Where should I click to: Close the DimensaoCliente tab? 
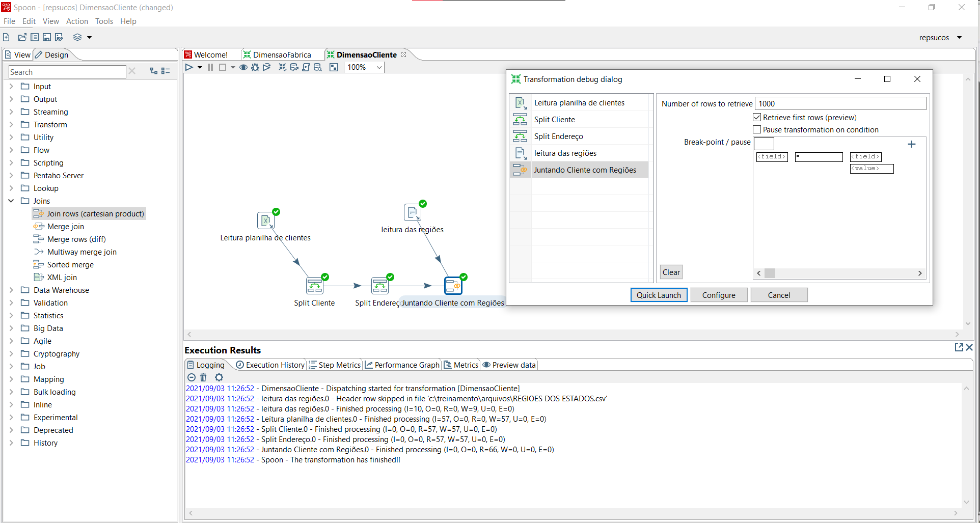(x=403, y=54)
